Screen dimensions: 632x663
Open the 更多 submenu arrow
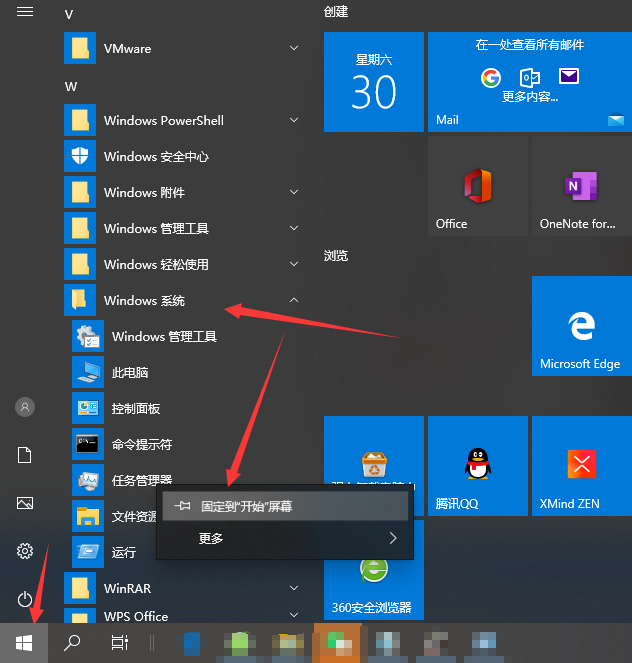pos(393,538)
